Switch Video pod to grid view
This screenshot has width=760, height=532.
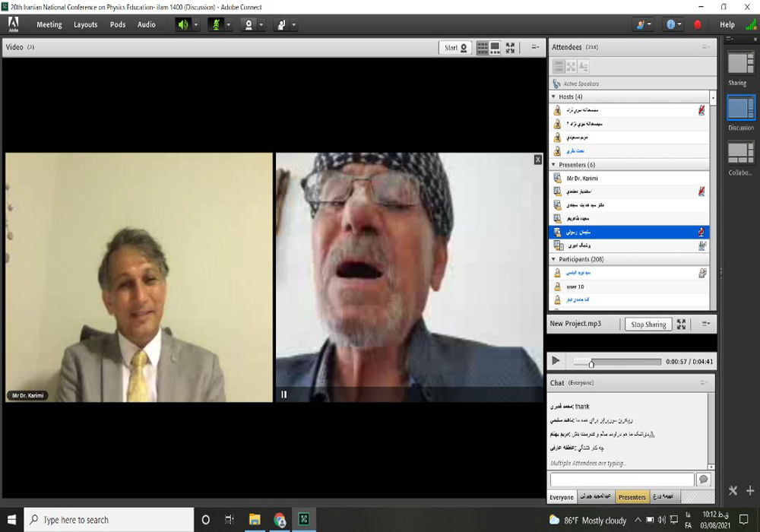(x=483, y=47)
